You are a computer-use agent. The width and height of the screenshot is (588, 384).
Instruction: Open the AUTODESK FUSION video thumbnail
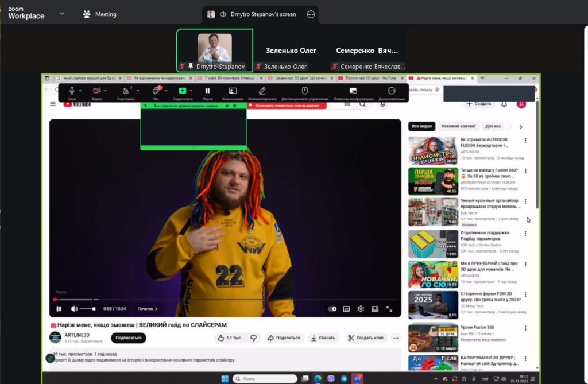click(433, 150)
